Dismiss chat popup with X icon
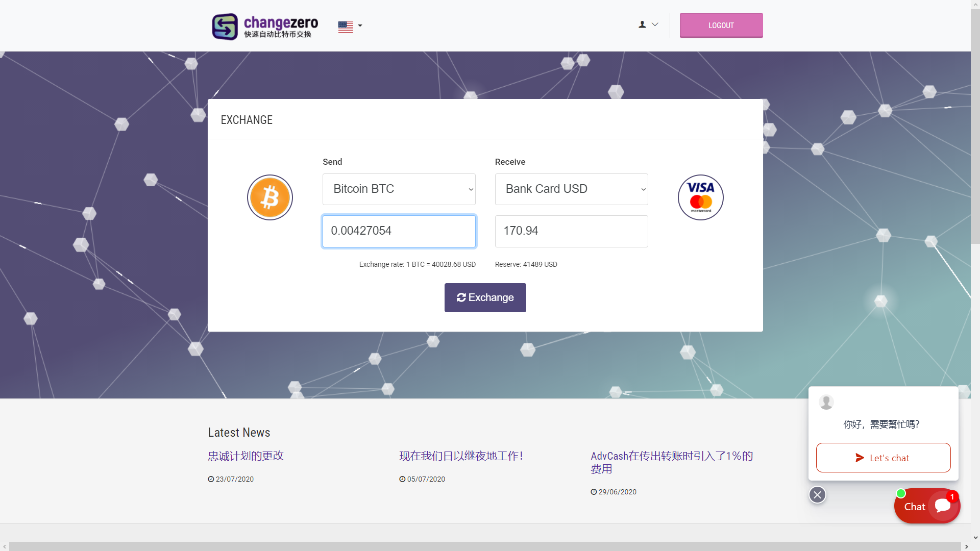The height and width of the screenshot is (551, 980). point(817,494)
